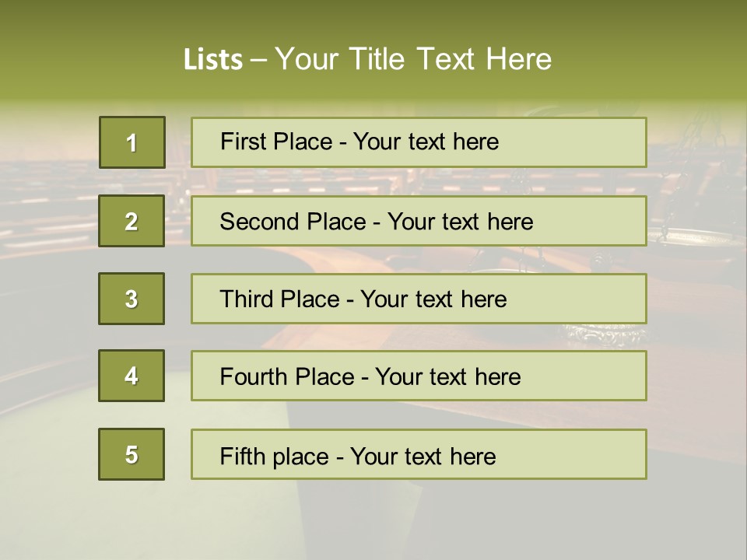The height and width of the screenshot is (560, 747).
Task: Click the 'Second Place' words
Action: click(292, 222)
